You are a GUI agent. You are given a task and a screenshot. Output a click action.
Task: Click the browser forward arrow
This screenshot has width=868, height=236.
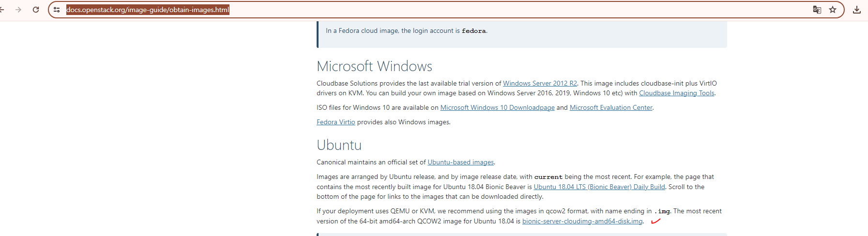(18, 10)
